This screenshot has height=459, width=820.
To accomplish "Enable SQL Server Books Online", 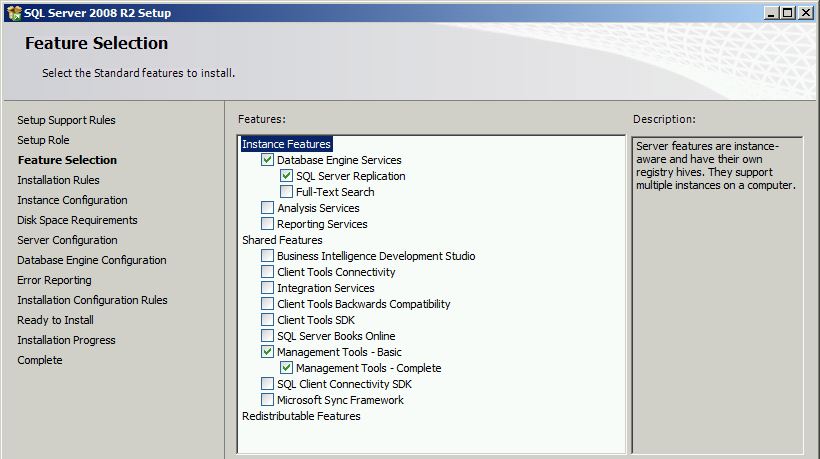I will (x=267, y=336).
